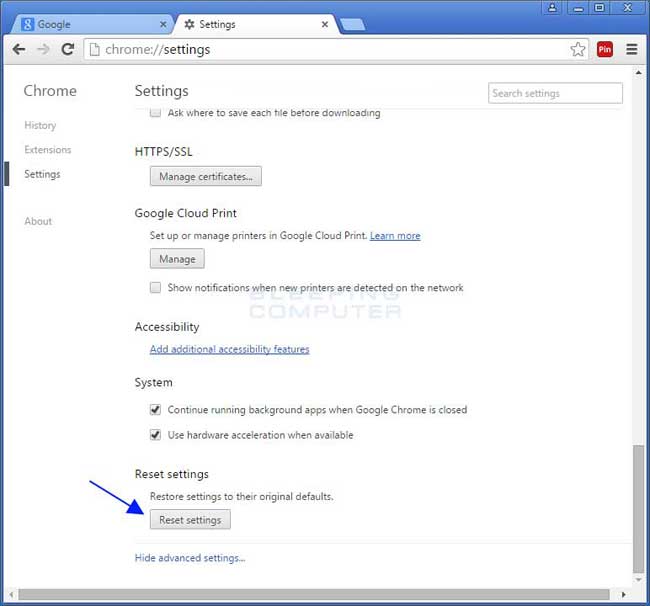Go to Extensions in the sidebar
The image size is (650, 606).
coord(48,150)
